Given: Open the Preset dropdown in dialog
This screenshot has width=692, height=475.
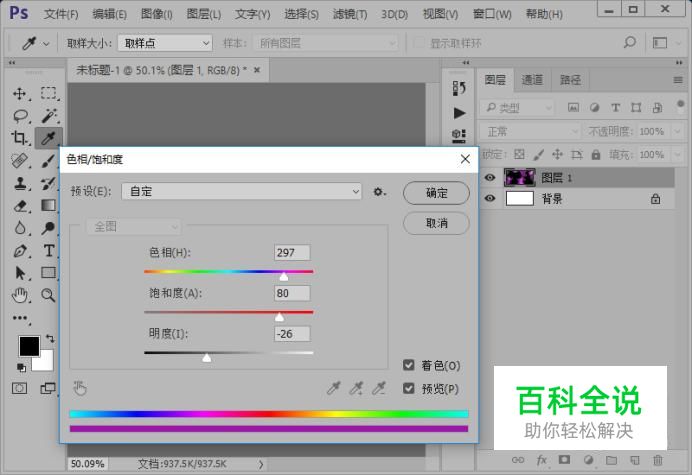Looking at the screenshot, I should click(x=241, y=192).
